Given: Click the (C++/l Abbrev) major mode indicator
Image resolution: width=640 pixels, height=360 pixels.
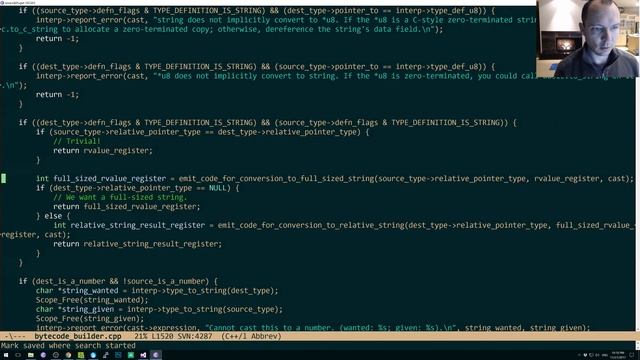Looking at the screenshot, I should 251,337.
